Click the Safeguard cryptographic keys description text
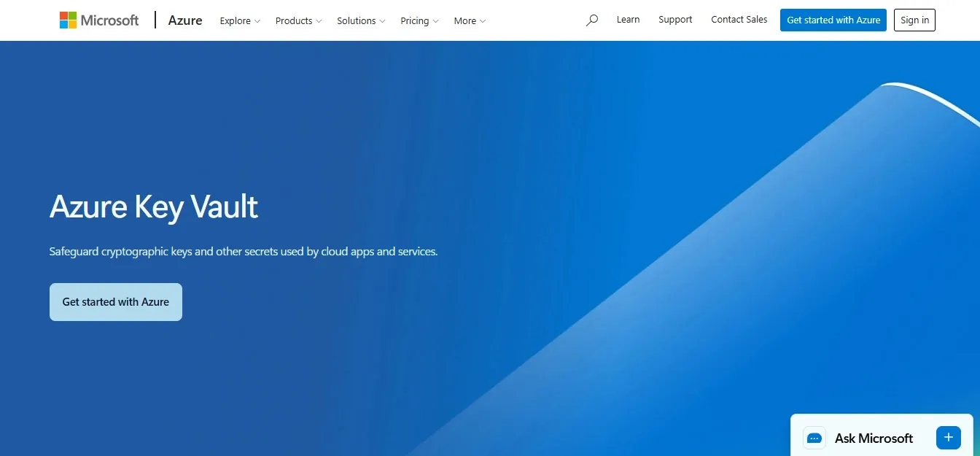 (244, 251)
